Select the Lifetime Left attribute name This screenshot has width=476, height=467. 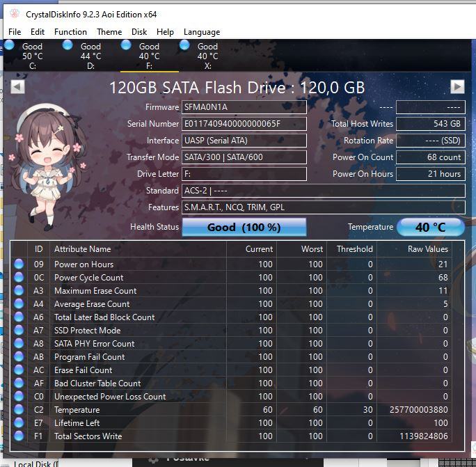[77, 422]
